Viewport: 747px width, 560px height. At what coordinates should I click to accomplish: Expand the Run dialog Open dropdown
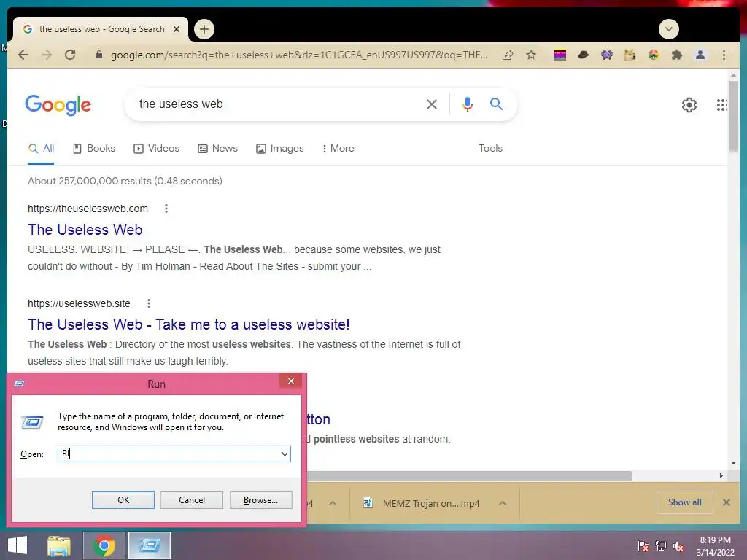(x=285, y=454)
